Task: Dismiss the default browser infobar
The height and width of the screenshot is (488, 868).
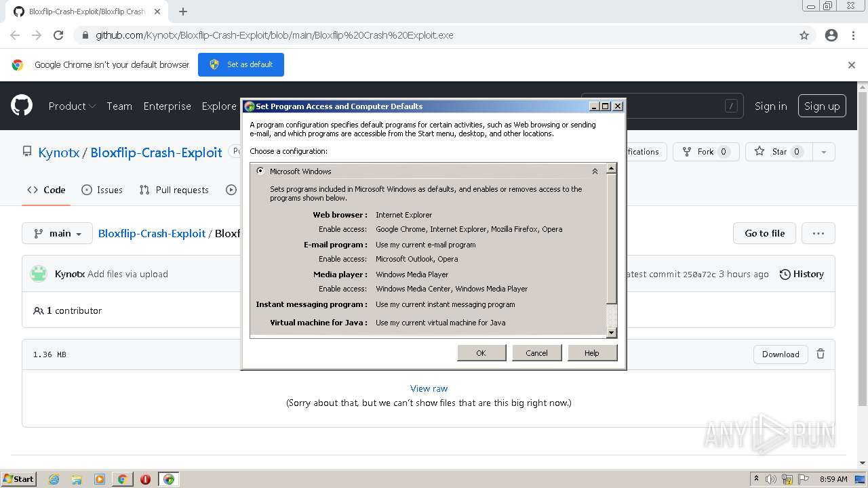Action: click(x=852, y=65)
